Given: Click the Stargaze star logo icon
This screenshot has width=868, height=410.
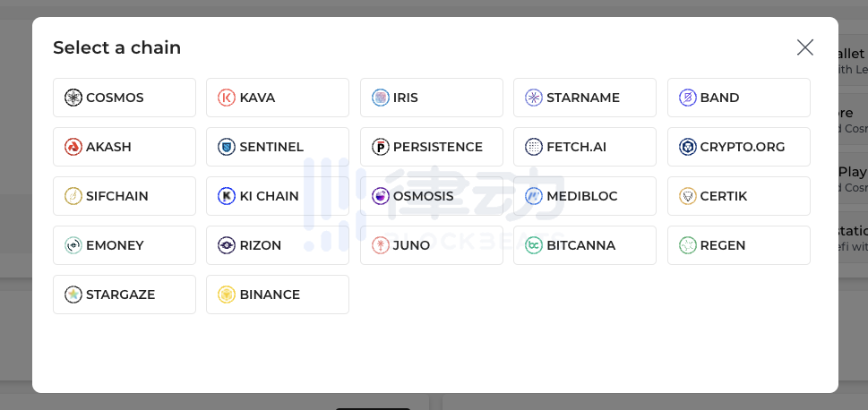Looking at the screenshot, I should [73, 295].
